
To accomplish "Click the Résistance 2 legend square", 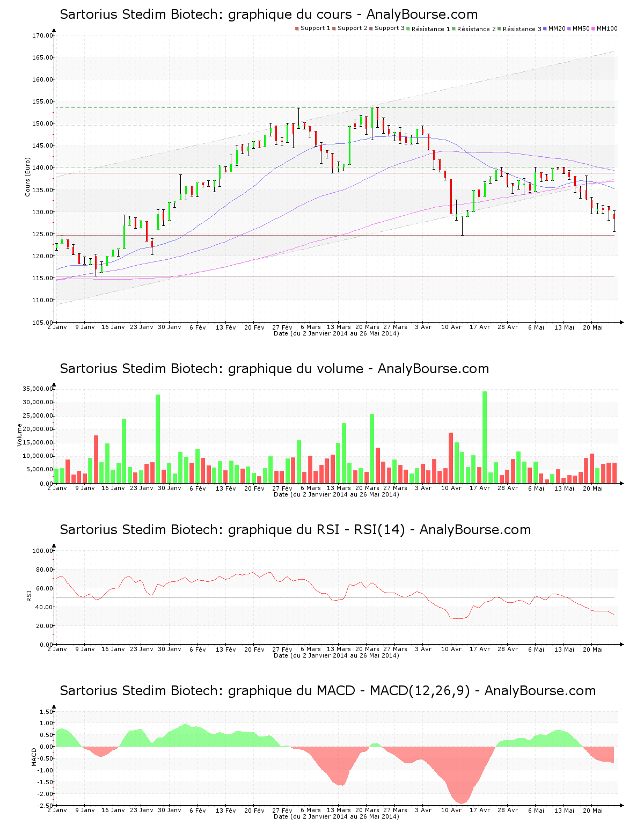I will [453, 28].
